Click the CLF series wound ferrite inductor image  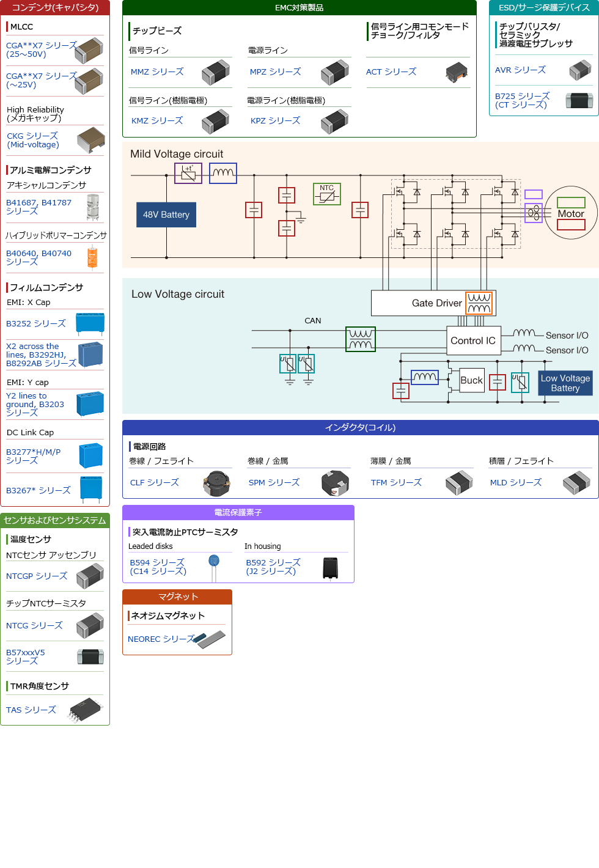pos(216,483)
